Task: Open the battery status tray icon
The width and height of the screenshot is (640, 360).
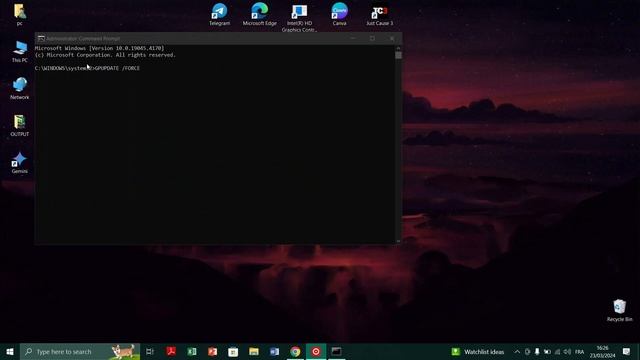Action: [547, 351]
